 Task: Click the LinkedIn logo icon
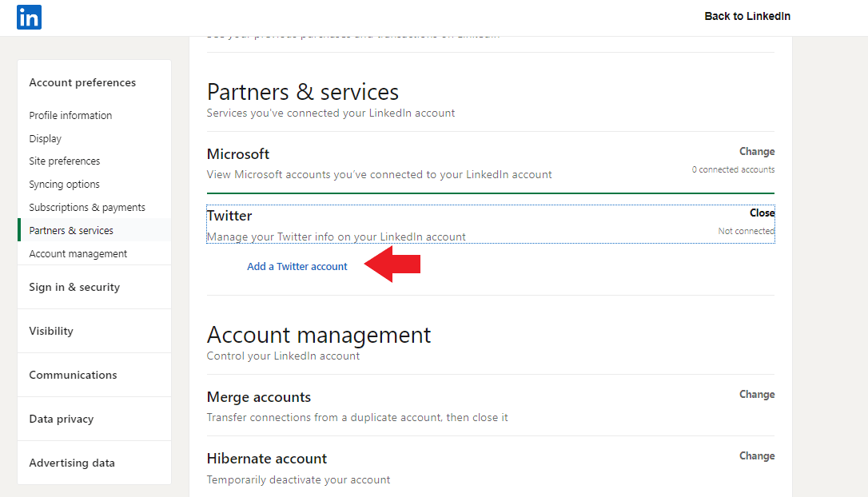(x=29, y=17)
